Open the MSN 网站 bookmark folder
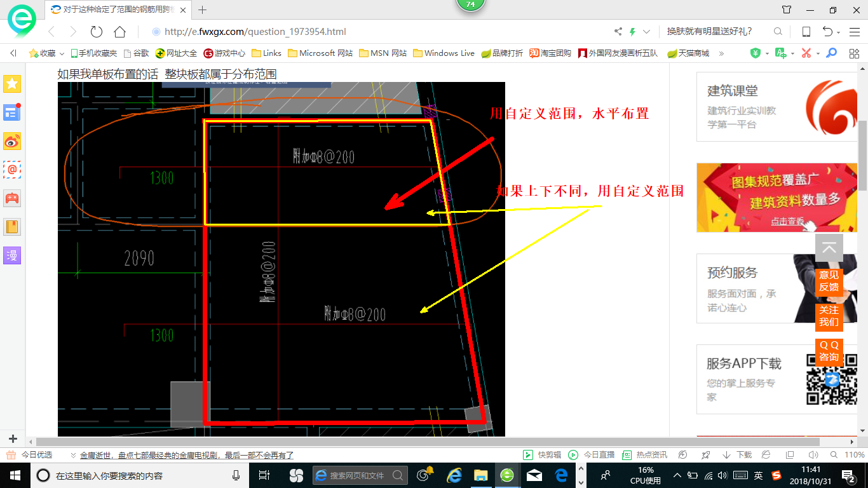 [x=383, y=53]
